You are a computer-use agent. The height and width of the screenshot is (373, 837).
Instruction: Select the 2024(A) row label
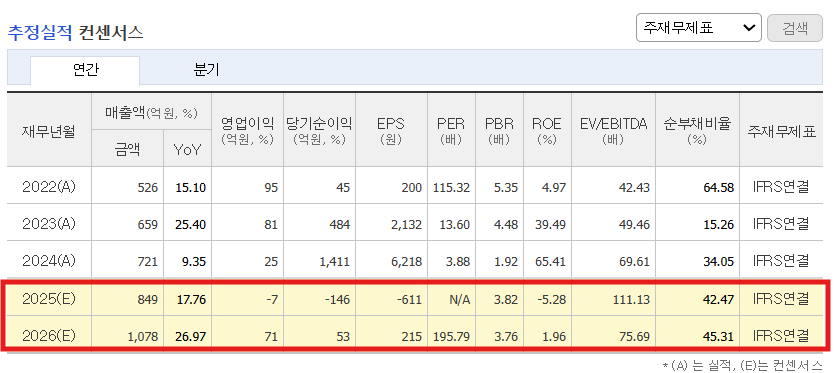point(49,261)
